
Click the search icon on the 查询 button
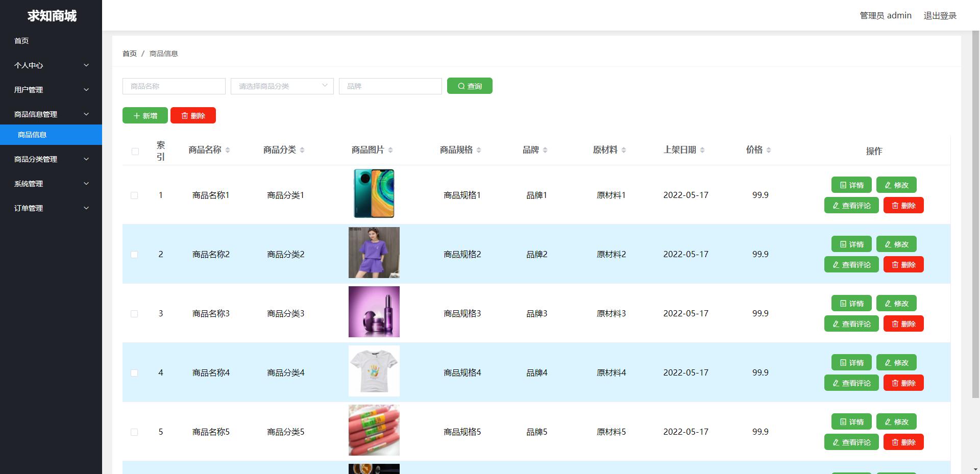pos(461,86)
